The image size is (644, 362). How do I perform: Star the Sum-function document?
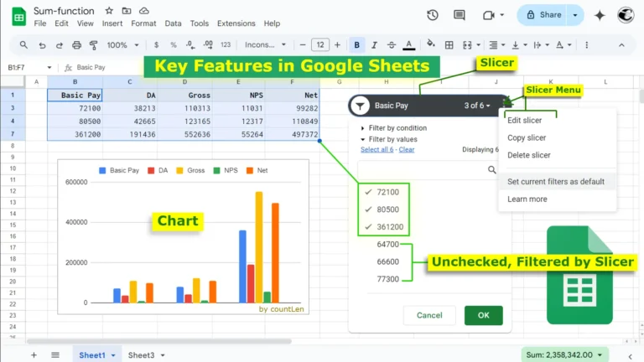109,11
